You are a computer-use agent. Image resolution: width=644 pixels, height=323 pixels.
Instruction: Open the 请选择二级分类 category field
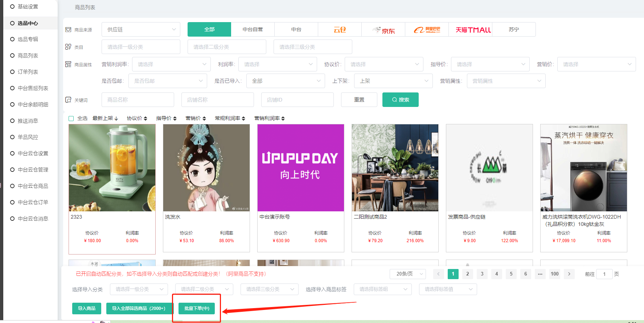(x=227, y=47)
